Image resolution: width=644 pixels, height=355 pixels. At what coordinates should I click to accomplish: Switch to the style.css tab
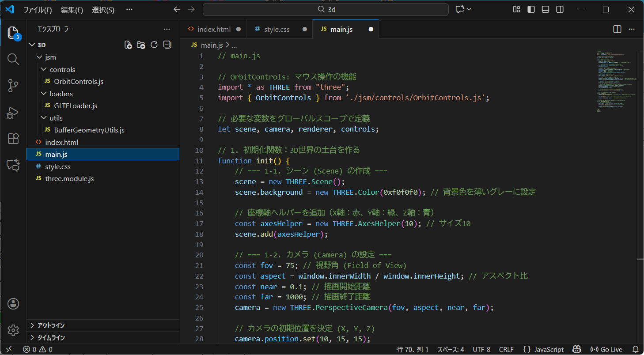tap(277, 29)
